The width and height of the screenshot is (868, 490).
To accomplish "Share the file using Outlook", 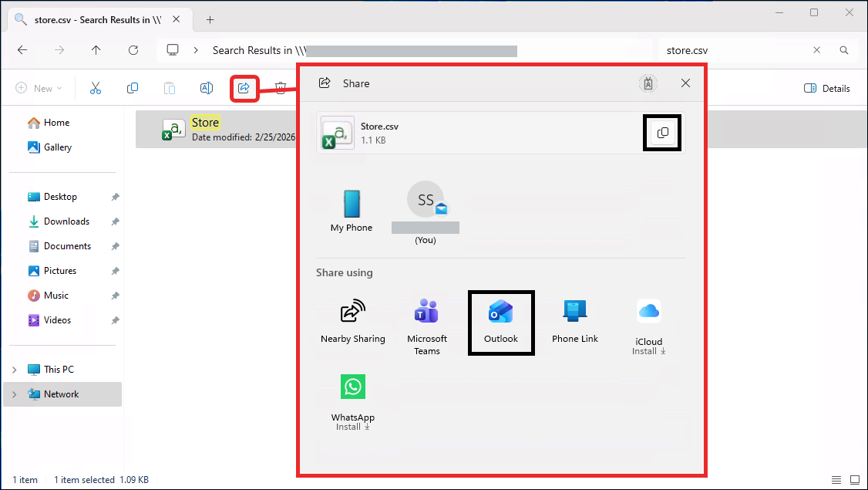I will pos(501,322).
